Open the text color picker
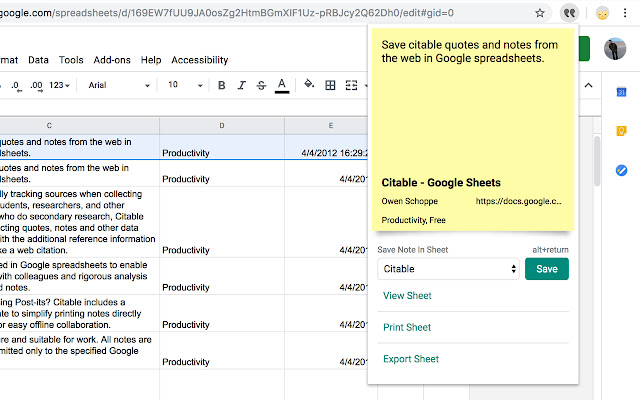The height and width of the screenshot is (400, 640). 282,85
